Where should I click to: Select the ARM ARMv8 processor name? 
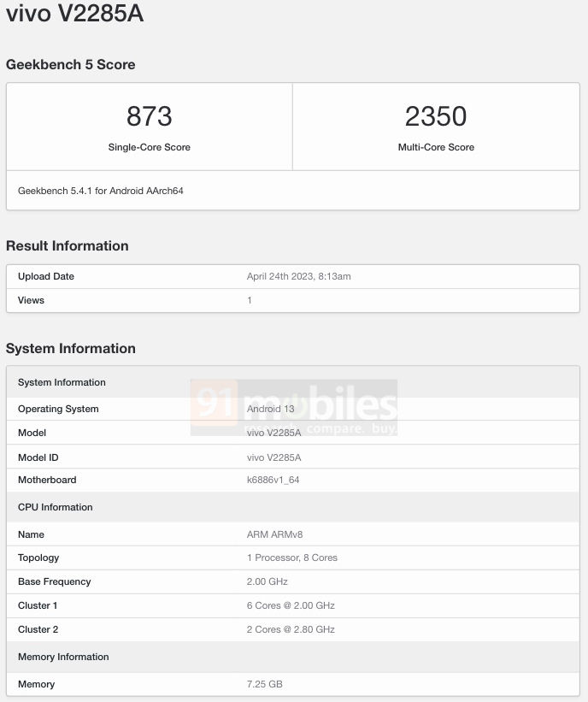pos(274,534)
